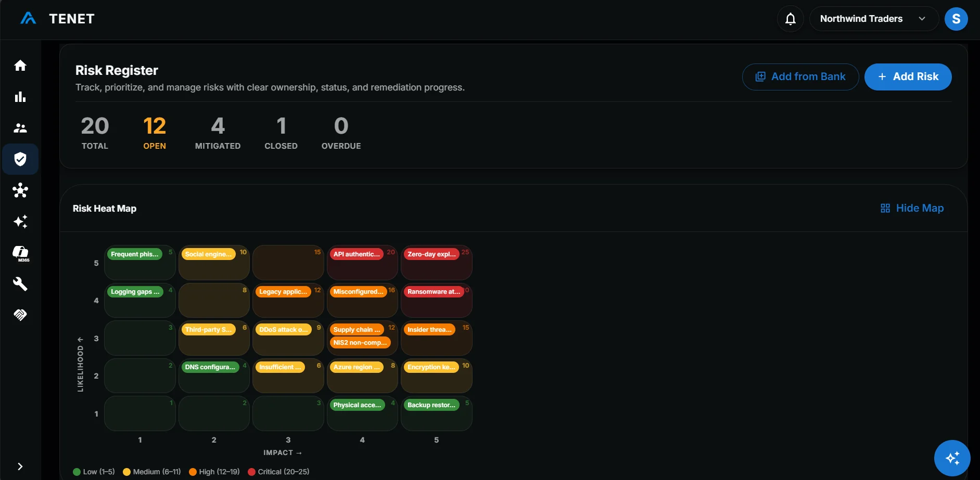Viewport: 980px width, 480px height.
Task: Open the Backup restor... risk chip
Action: coord(431,405)
